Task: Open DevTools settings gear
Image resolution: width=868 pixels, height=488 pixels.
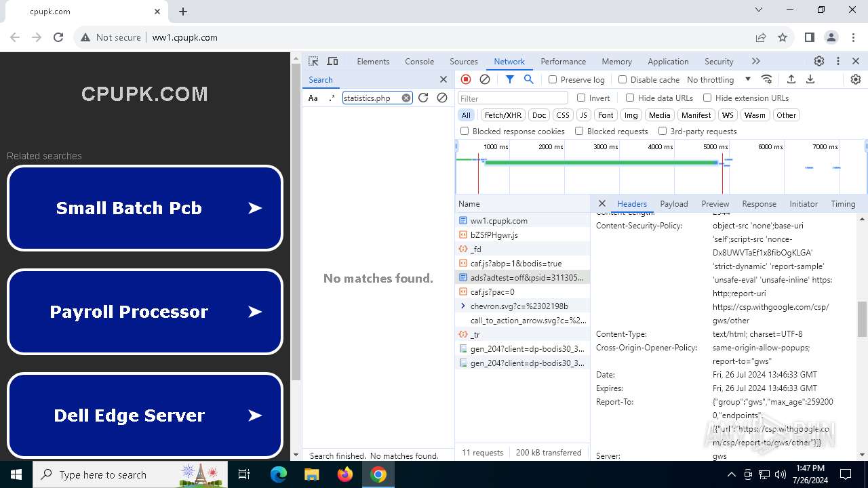Action: click(x=819, y=61)
